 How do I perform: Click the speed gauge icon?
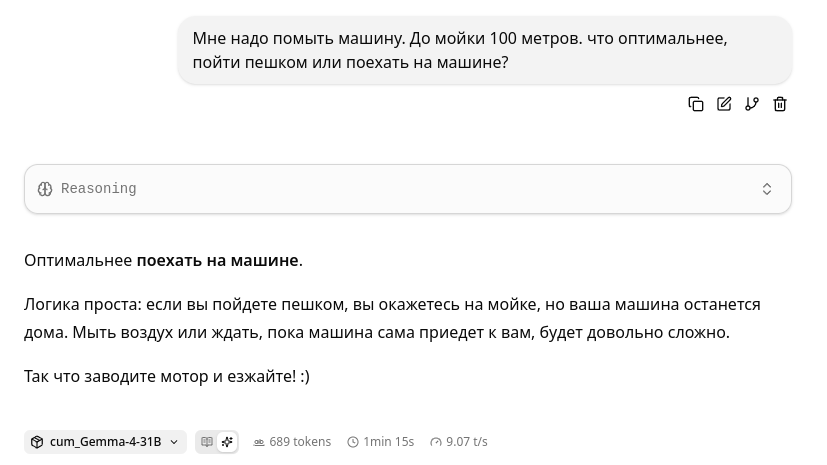coord(436,442)
